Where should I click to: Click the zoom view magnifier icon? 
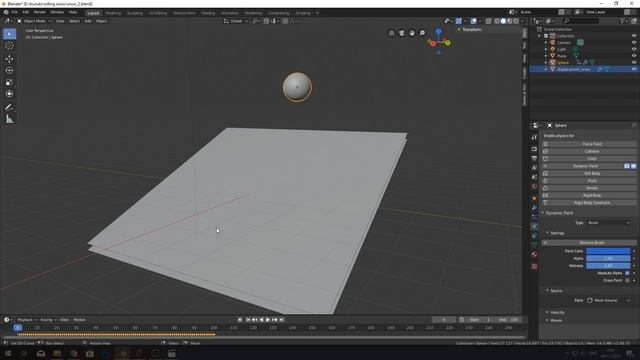click(422, 33)
